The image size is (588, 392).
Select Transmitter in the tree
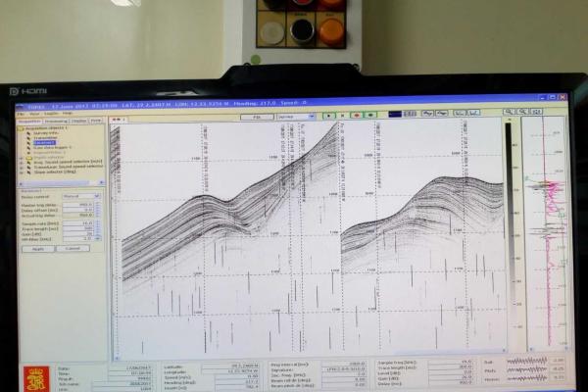[45, 137]
